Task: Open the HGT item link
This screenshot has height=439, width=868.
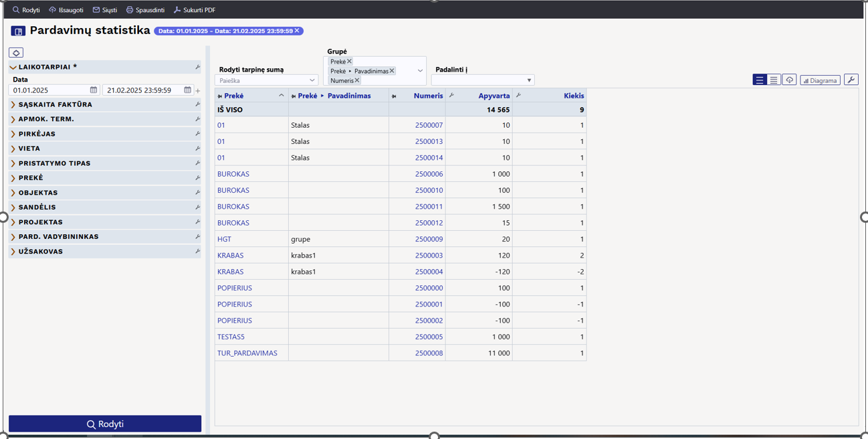Action: [x=224, y=239]
